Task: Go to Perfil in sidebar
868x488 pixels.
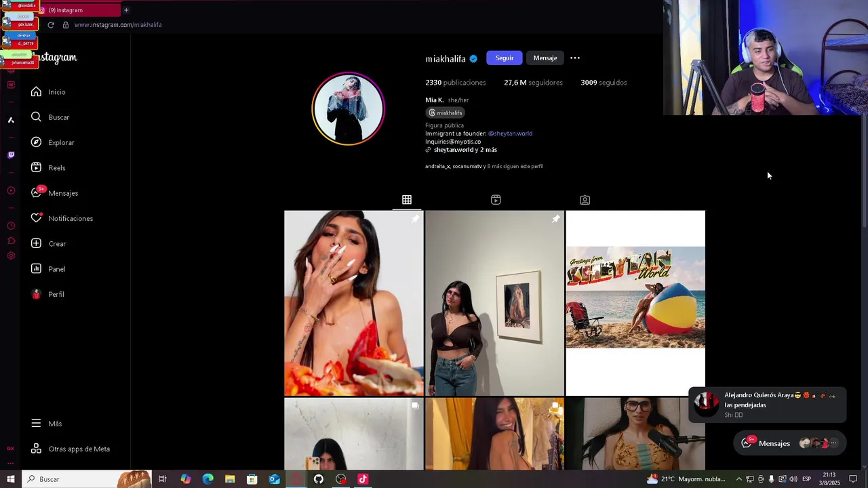Action: point(47,294)
